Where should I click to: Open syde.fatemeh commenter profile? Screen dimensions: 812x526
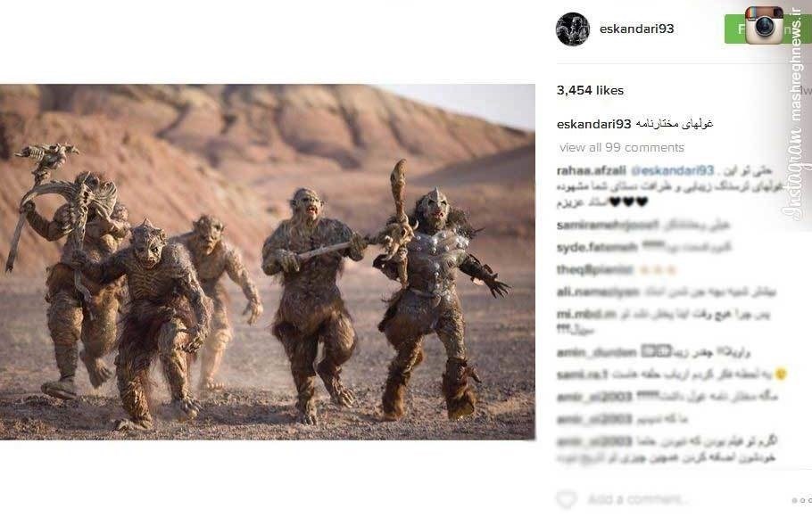(597, 248)
